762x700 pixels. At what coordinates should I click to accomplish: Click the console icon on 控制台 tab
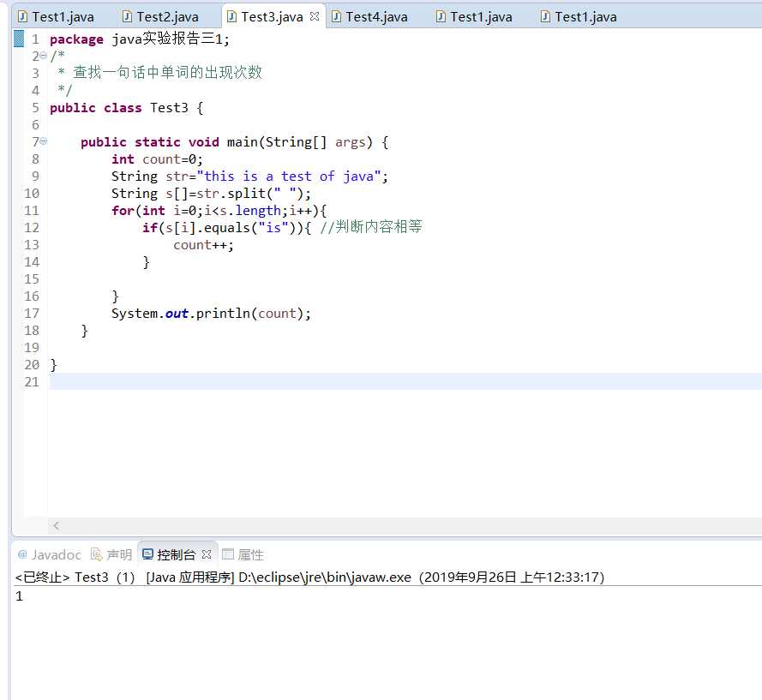coord(147,554)
